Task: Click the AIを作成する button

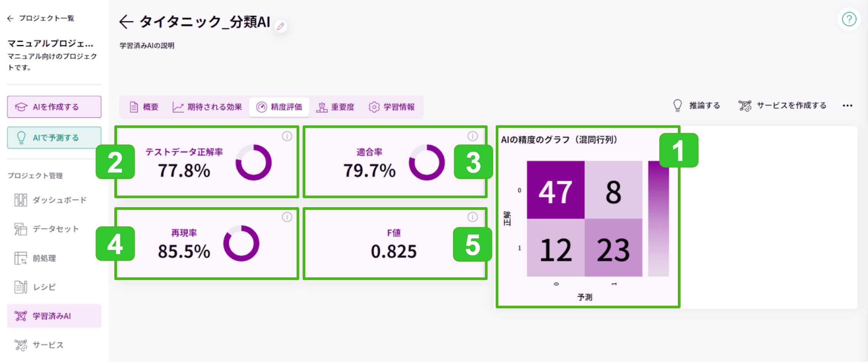Action: (54, 107)
